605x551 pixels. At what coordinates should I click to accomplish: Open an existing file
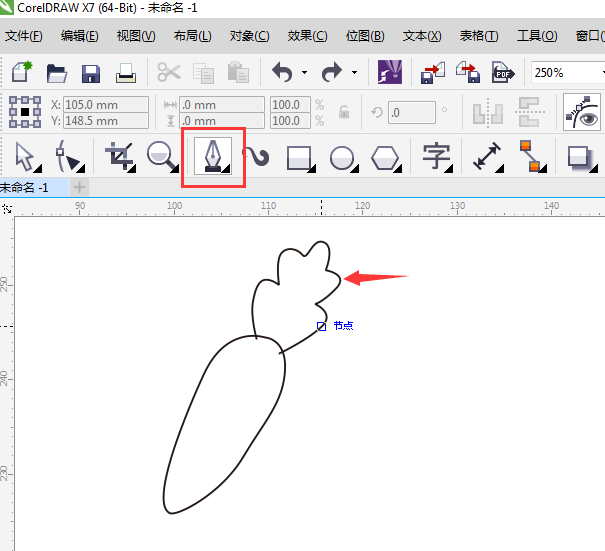click(x=56, y=73)
